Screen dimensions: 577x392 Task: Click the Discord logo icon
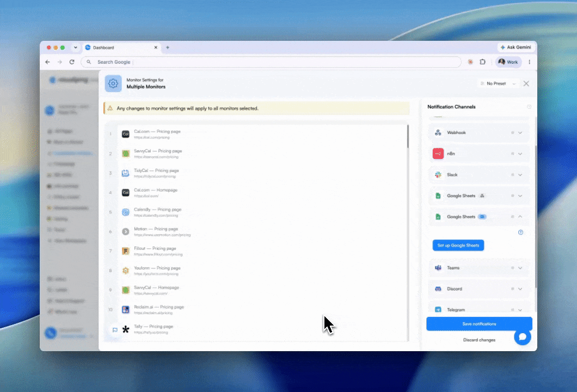point(438,289)
